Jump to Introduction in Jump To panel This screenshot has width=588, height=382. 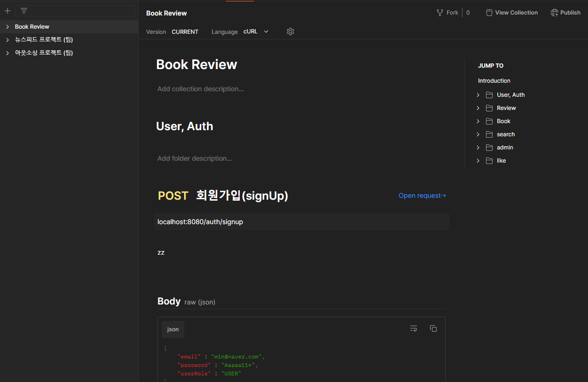coord(494,81)
